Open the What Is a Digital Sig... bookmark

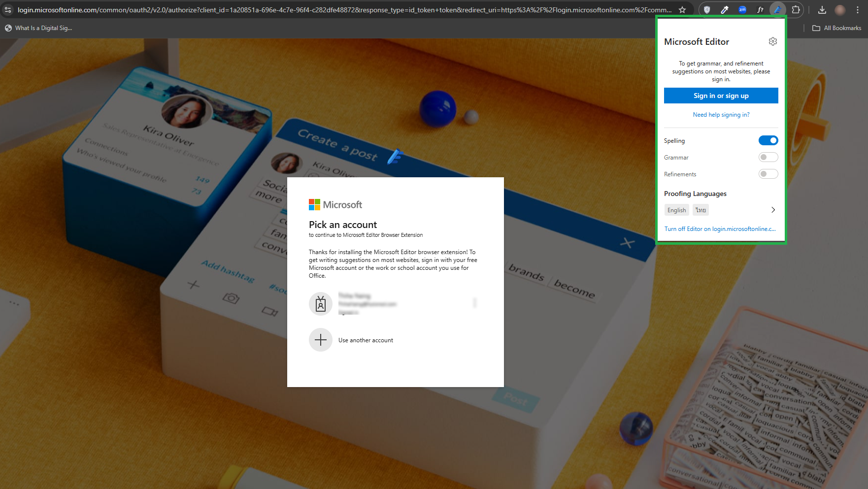point(38,28)
